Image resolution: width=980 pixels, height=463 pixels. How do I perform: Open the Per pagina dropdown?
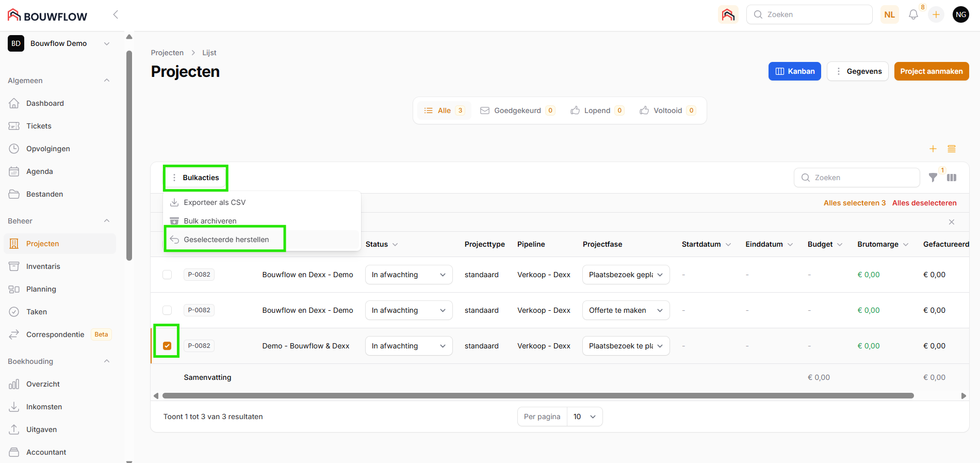pos(584,417)
